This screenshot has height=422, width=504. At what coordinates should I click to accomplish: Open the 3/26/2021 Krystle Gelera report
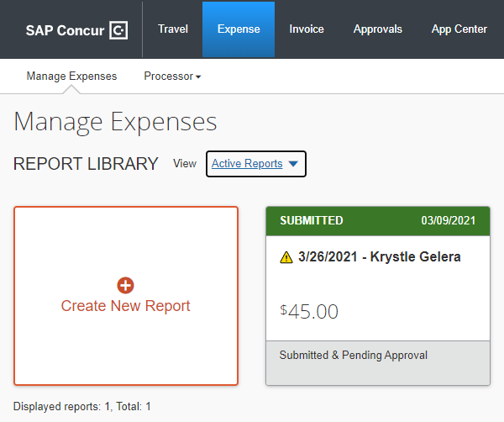(379, 257)
